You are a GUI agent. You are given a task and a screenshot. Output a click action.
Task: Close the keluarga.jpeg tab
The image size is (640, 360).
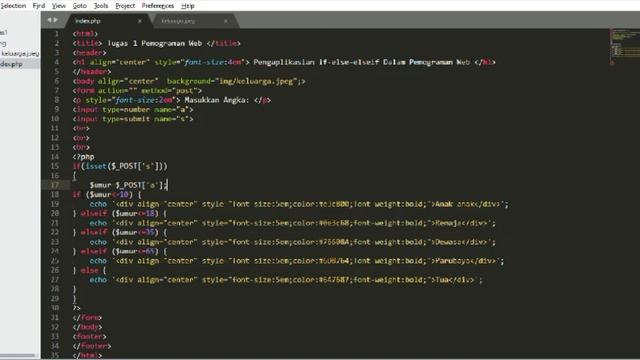(x=225, y=21)
